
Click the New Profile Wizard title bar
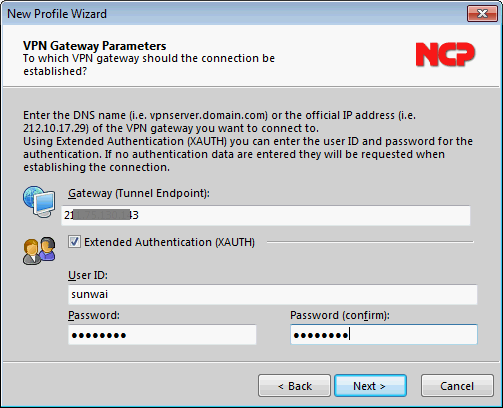coord(233,14)
